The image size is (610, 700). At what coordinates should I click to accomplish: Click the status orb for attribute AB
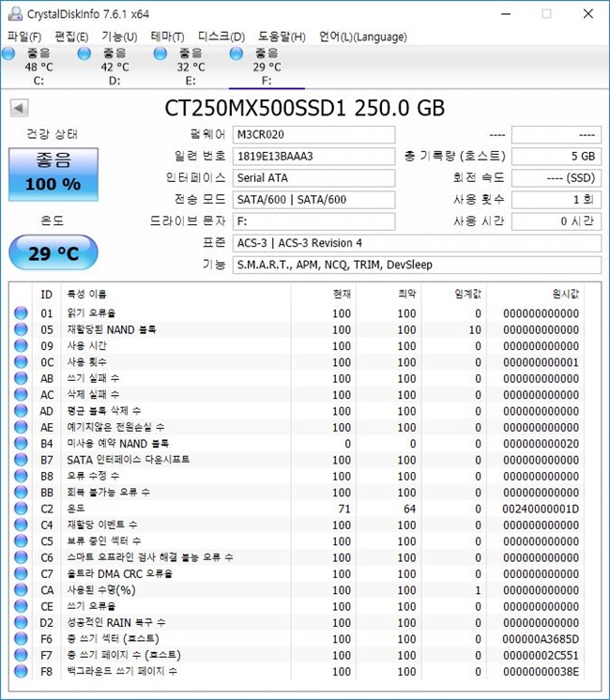pyautogui.click(x=21, y=378)
